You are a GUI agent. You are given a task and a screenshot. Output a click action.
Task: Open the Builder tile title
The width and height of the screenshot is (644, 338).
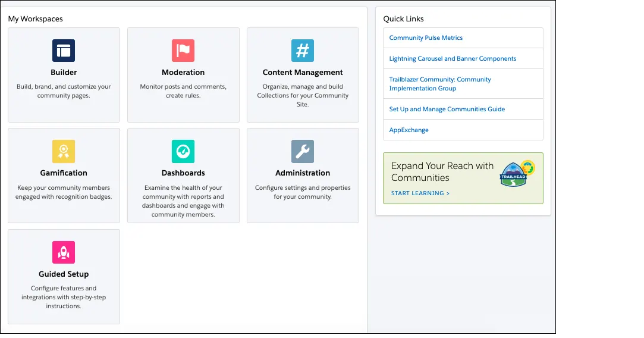[64, 73]
